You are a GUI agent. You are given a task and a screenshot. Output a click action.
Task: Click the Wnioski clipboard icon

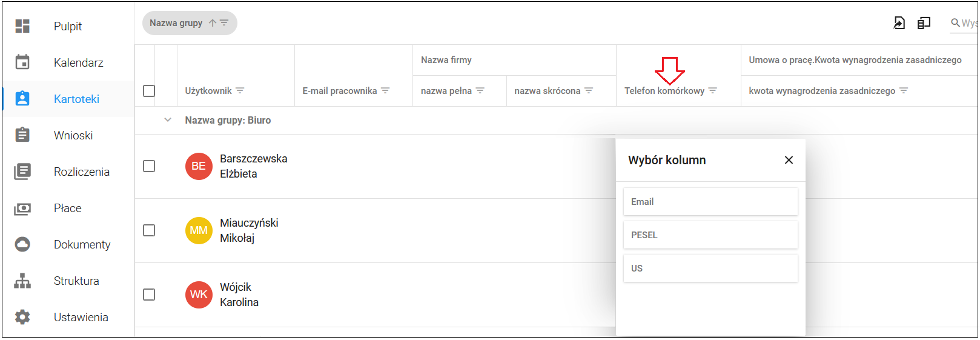(x=22, y=135)
